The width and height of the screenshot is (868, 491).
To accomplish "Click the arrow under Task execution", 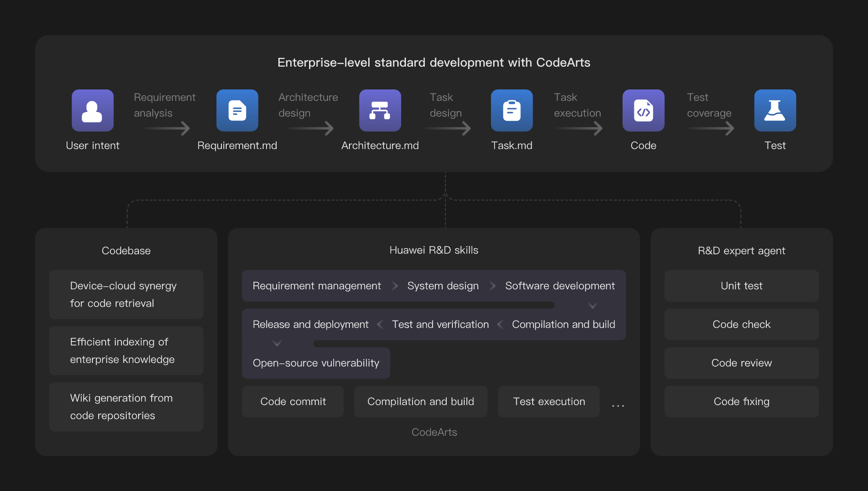I will 579,128.
